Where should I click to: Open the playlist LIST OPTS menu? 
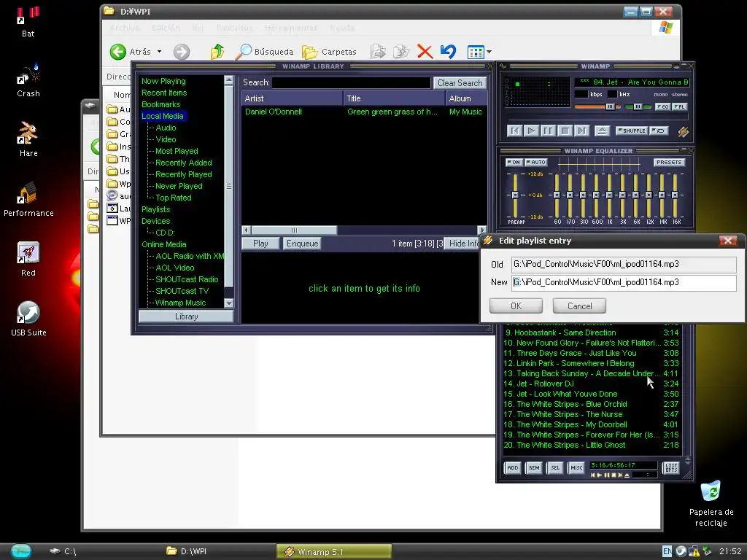[x=671, y=468]
